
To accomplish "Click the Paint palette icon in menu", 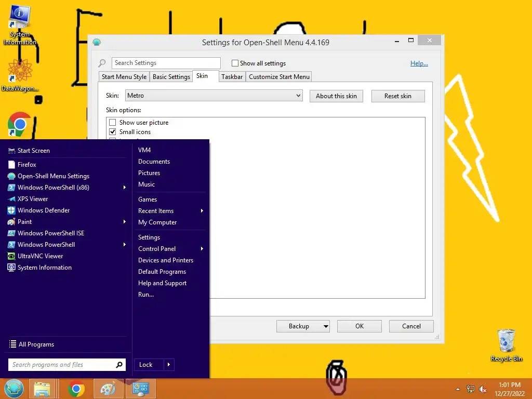I will click(x=11, y=222).
